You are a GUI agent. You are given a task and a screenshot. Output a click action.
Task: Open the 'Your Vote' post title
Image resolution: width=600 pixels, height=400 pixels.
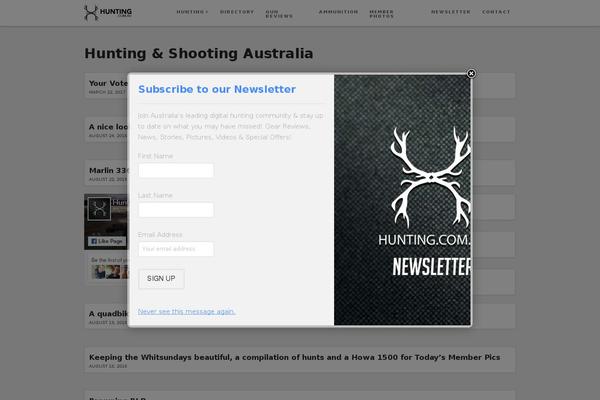click(108, 83)
